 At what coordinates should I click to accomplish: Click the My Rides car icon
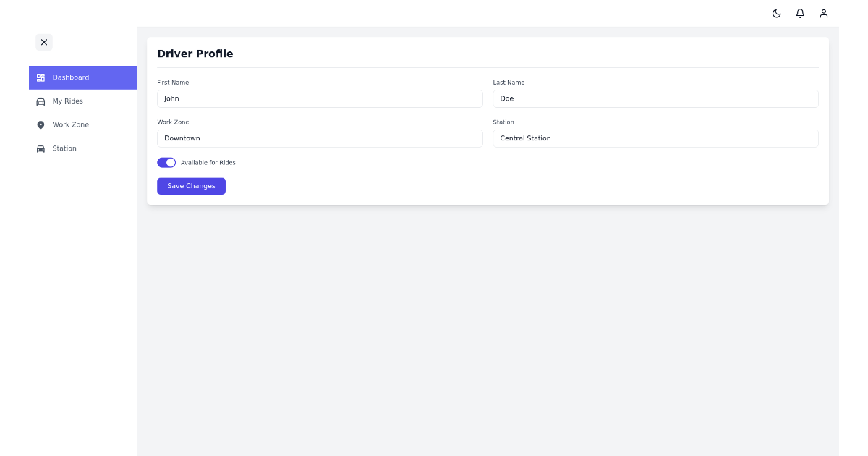(x=42, y=101)
